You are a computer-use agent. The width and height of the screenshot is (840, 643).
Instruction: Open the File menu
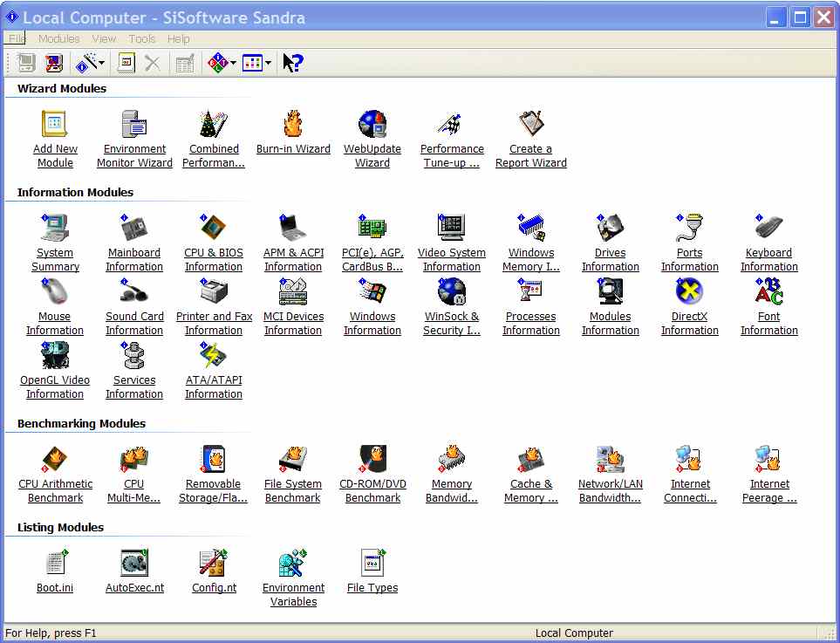coord(17,38)
